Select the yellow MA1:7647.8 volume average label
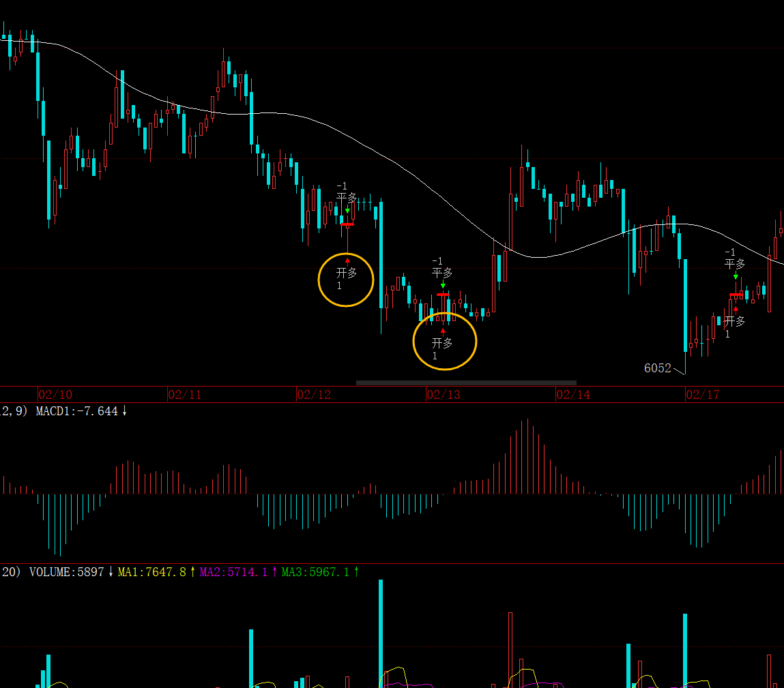The width and height of the screenshot is (784, 688). [156, 572]
